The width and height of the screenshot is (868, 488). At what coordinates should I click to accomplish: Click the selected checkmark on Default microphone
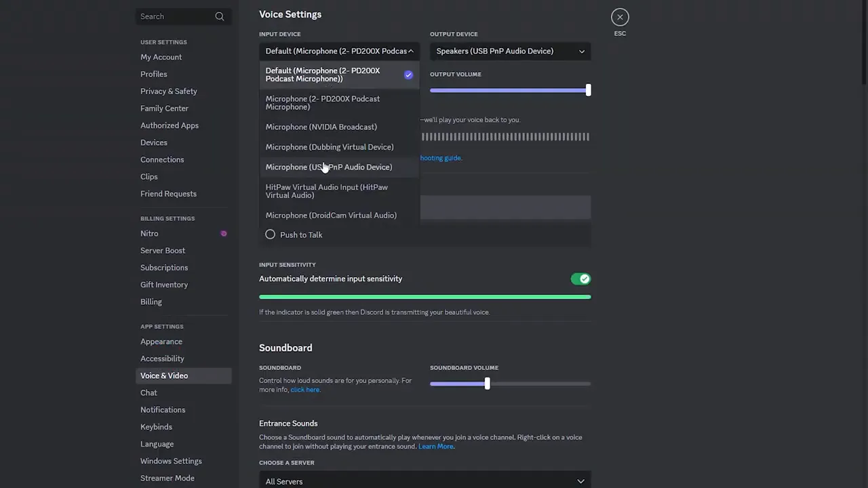pos(408,75)
